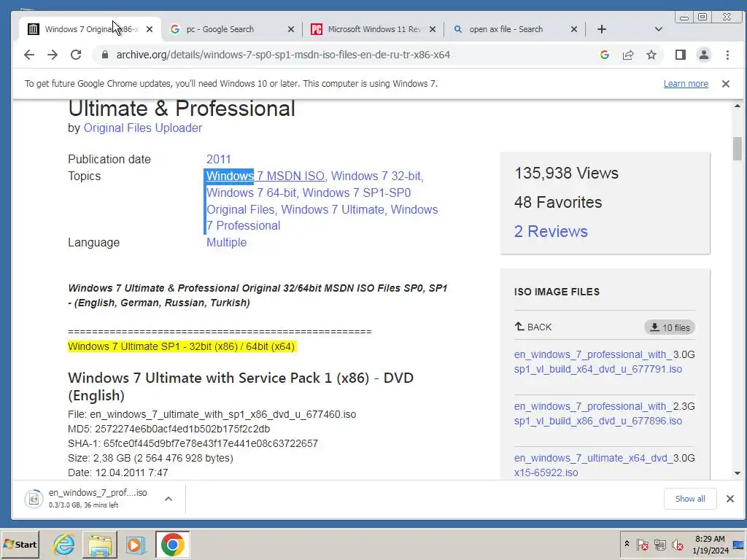Click the highlighted Windows 7 Ultimate SP1 text
The image size is (747, 560).
click(x=182, y=346)
